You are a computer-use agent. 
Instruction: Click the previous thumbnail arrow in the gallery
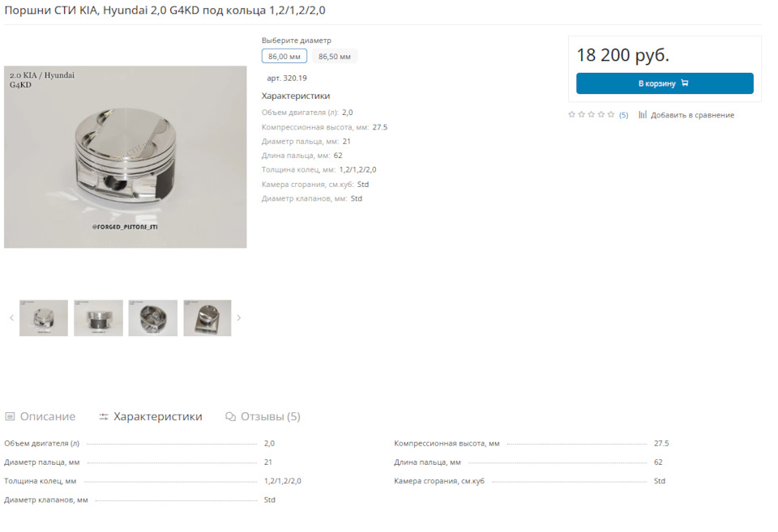point(11,317)
